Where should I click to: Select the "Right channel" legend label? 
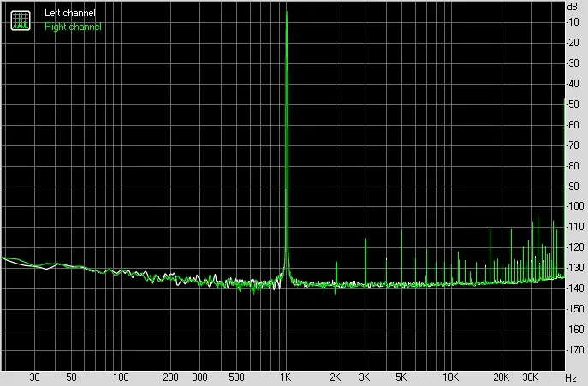tap(73, 27)
